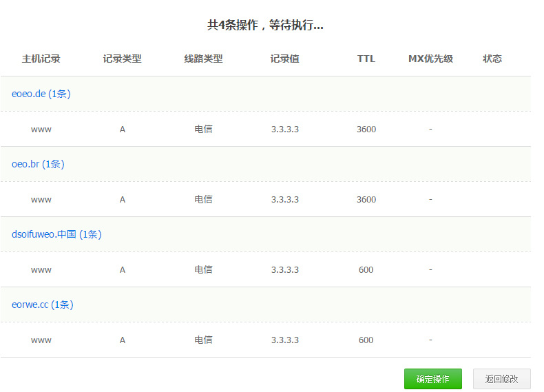Click the 返回修改 button
The image size is (544, 392).
(502, 379)
